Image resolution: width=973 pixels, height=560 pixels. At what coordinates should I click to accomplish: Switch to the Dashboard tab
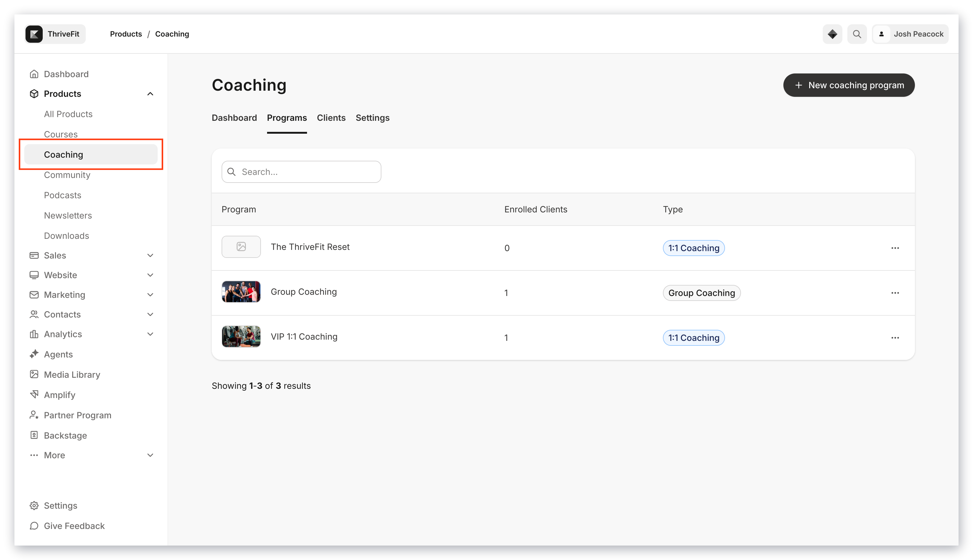click(x=234, y=117)
